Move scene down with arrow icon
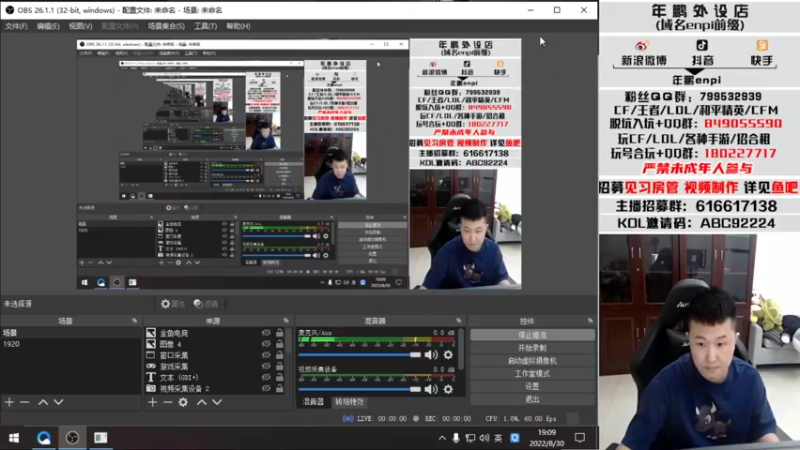Image resolution: width=800 pixels, height=450 pixels. (59, 402)
